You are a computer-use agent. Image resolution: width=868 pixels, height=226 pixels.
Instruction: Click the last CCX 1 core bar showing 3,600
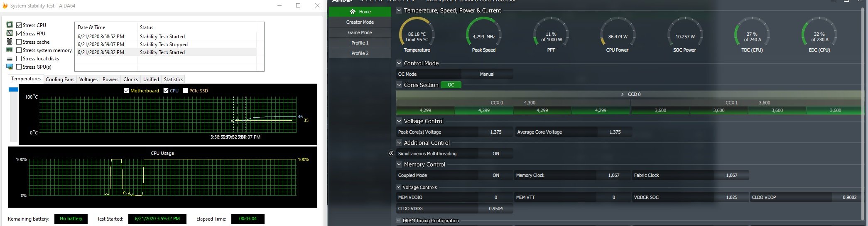click(835, 110)
